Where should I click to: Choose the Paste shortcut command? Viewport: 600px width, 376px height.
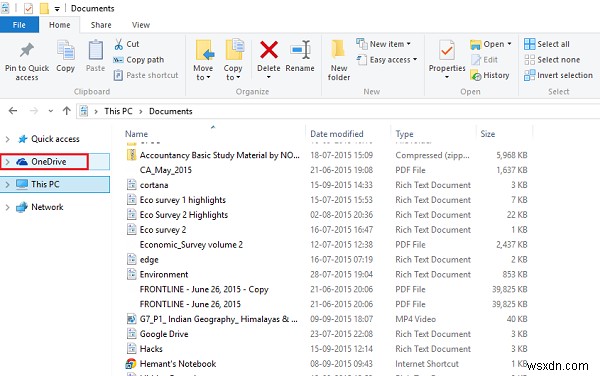pos(146,75)
